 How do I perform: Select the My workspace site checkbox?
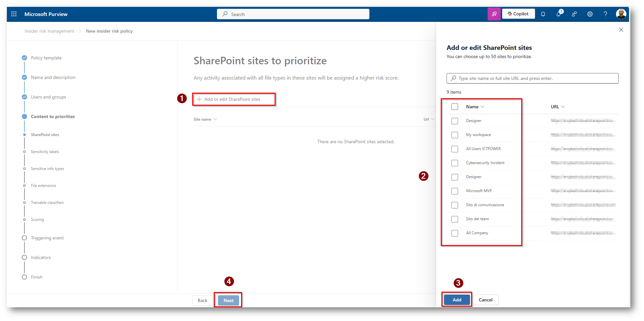[455, 135]
